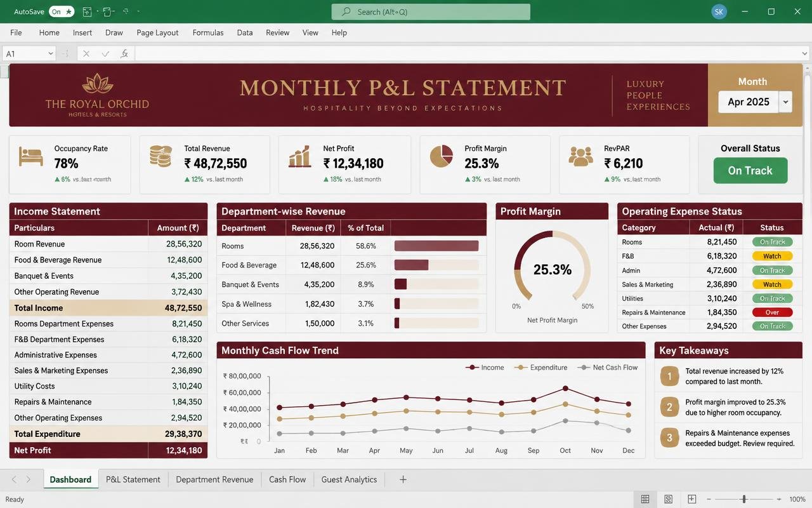Click the On Track overall status button
The image size is (812, 508).
[x=750, y=170]
